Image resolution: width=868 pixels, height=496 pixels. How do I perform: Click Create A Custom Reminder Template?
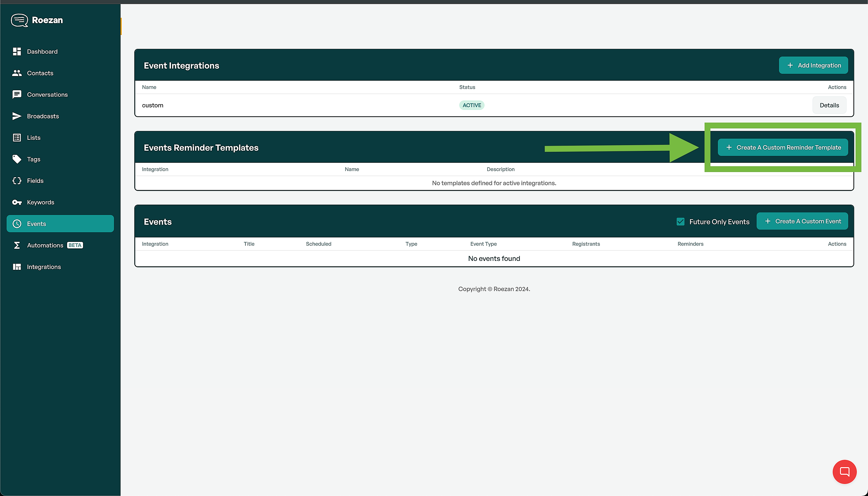coord(783,148)
